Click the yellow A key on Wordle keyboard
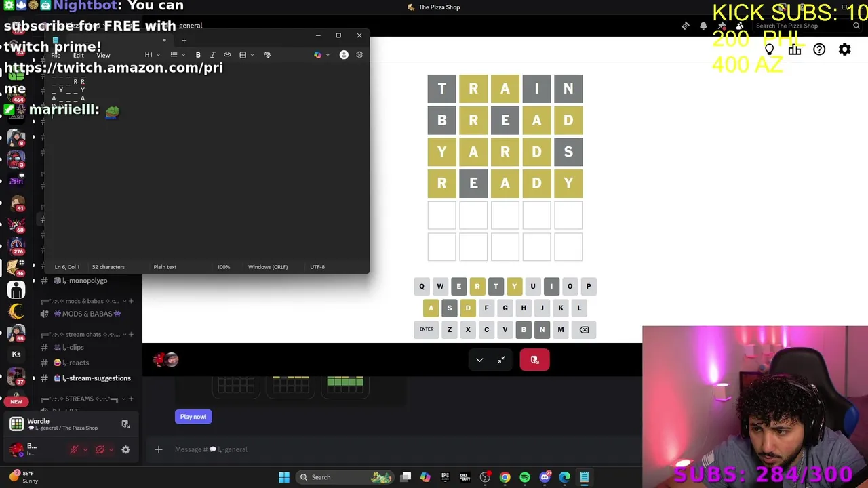The image size is (868, 488). click(431, 308)
